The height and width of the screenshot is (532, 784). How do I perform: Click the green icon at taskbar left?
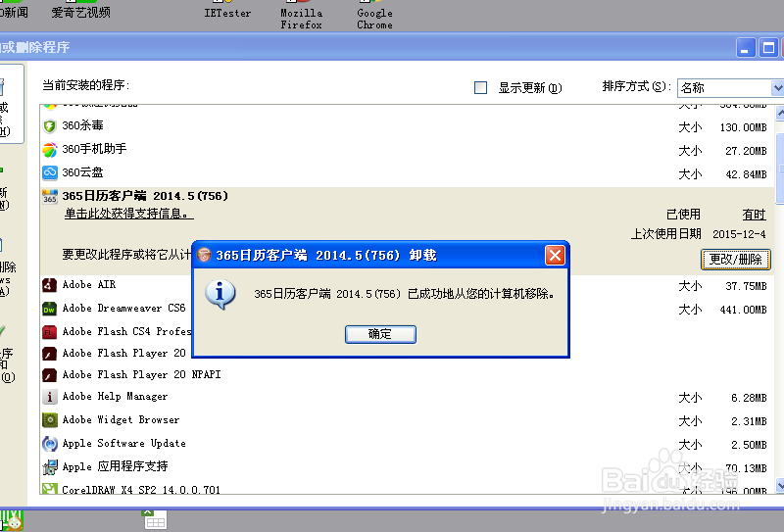(x=11, y=521)
